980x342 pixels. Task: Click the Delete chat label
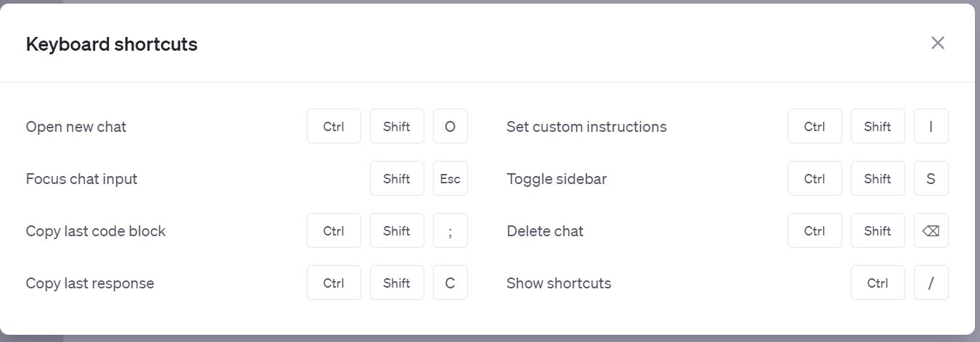(545, 231)
